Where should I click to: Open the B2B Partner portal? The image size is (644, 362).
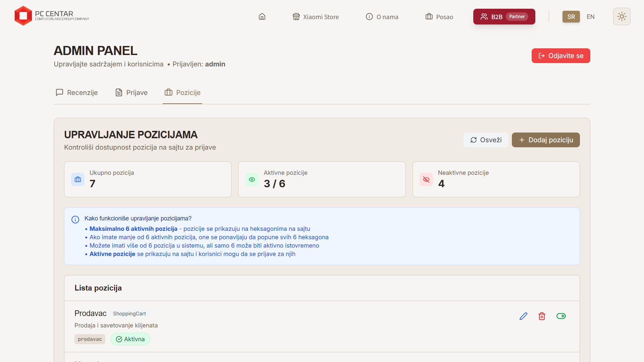point(504,17)
